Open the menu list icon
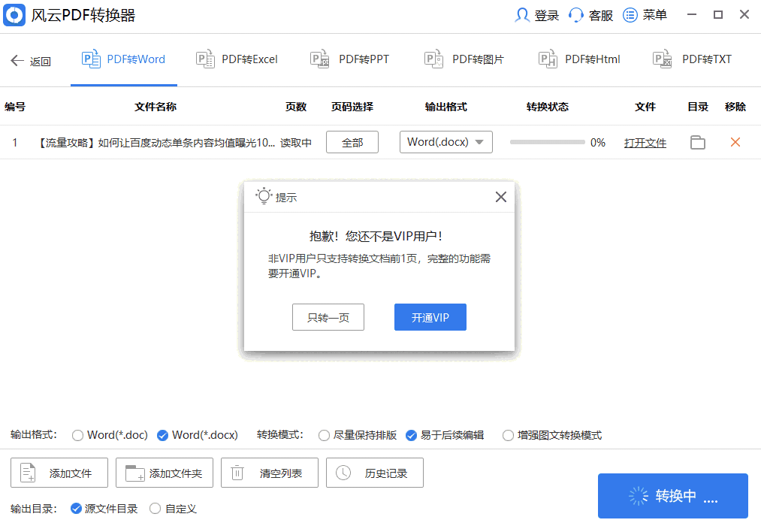Image resolution: width=761 pixels, height=532 pixels. (630, 15)
